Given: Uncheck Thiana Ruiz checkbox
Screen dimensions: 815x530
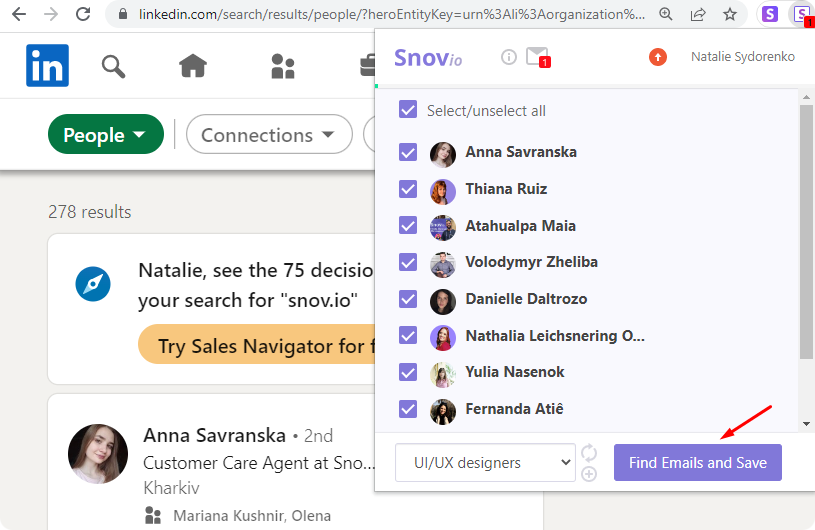Looking at the screenshot, I should [408, 189].
